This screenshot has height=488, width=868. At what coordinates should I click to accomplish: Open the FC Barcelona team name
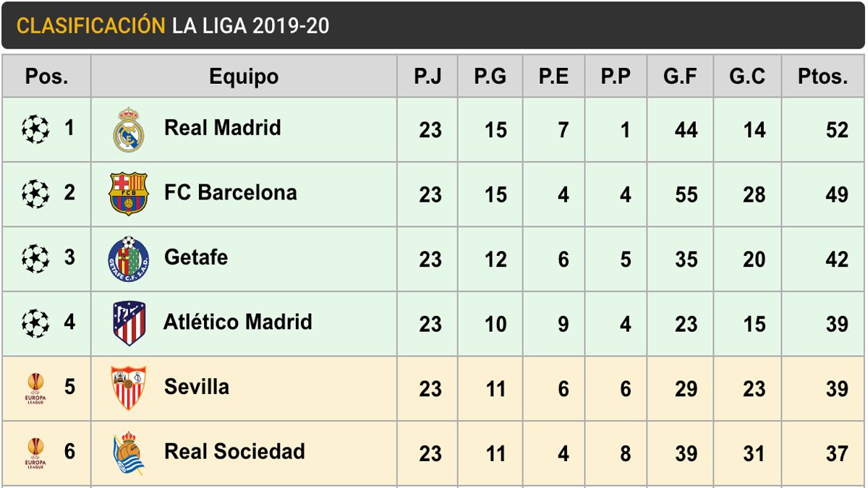tap(230, 193)
